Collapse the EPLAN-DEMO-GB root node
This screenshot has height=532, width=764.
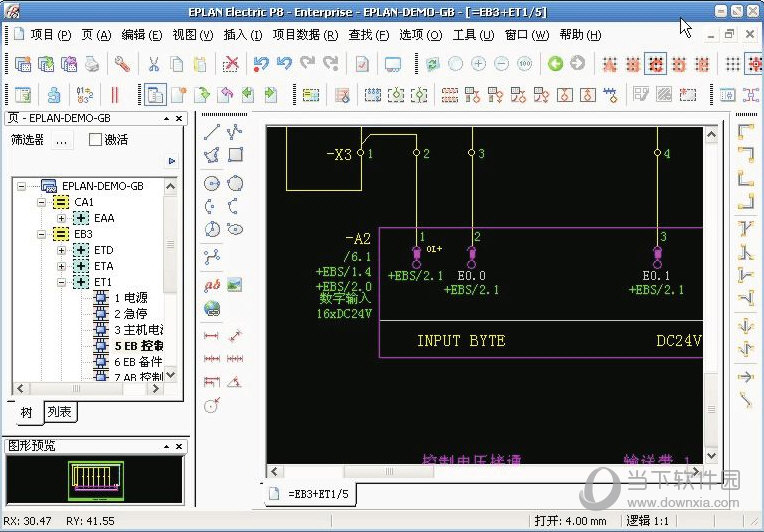tap(21, 186)
